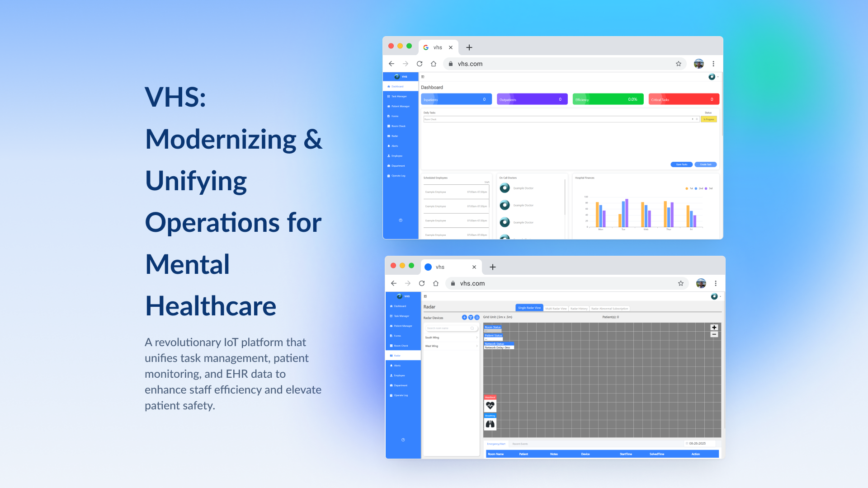Click the radar device list settings icon

477,317
